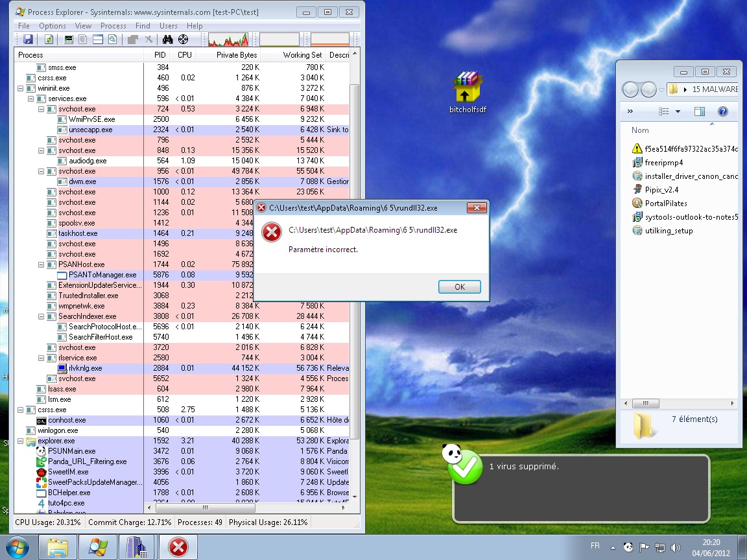The height and width of the screenshot is (560, 747).
Task: Click the help icon in the explorer window
Action: [723, 111]
